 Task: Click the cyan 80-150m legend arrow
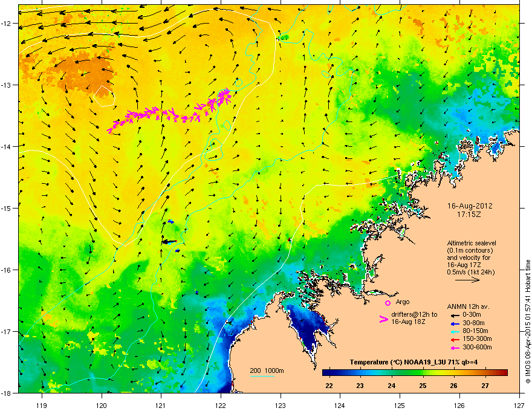(455, 331)
